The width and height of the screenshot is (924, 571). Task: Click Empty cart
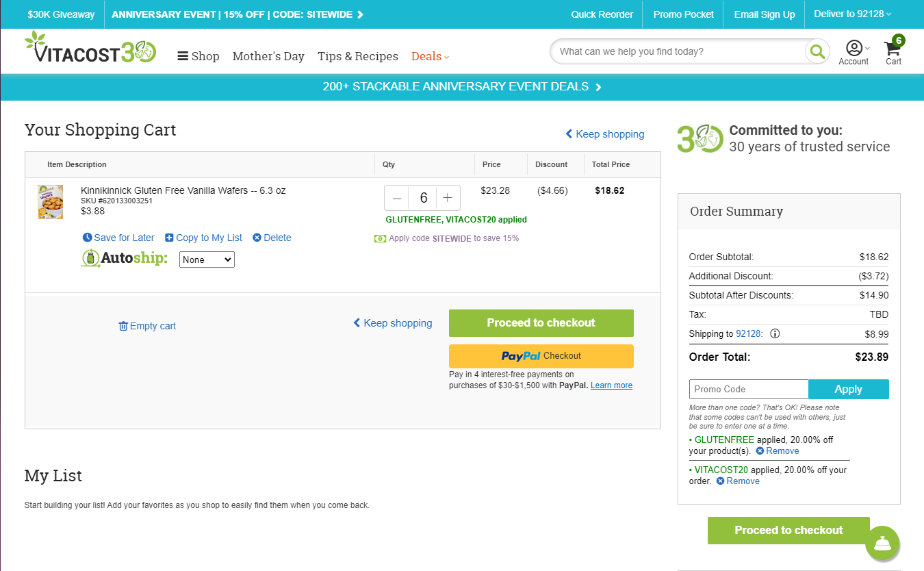tap(147, 326)
